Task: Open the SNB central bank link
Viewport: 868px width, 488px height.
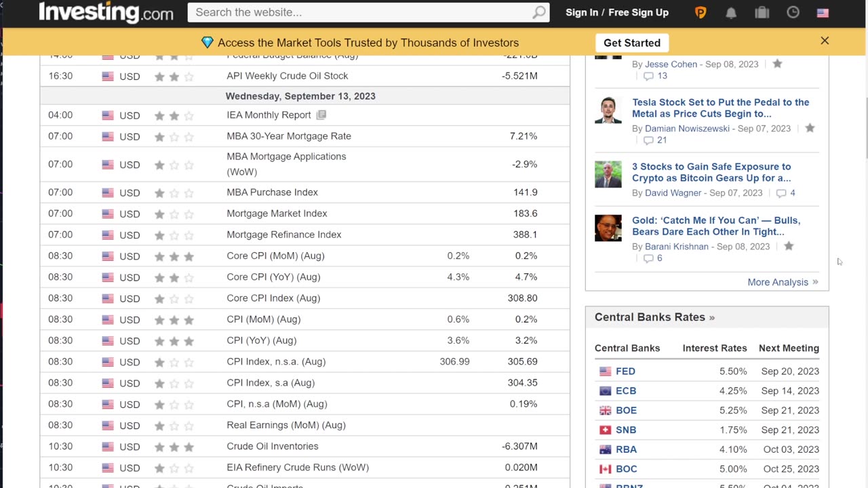Action: coord(626,430)
